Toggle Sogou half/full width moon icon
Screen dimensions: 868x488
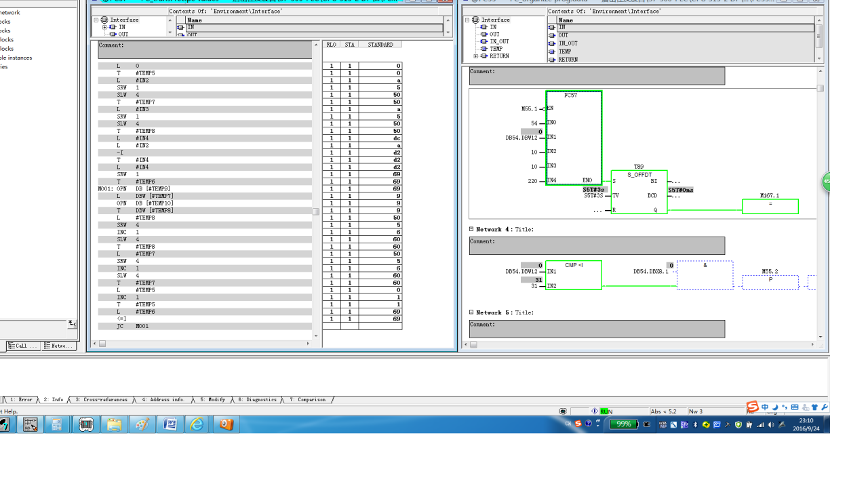(x=775, y=407)
